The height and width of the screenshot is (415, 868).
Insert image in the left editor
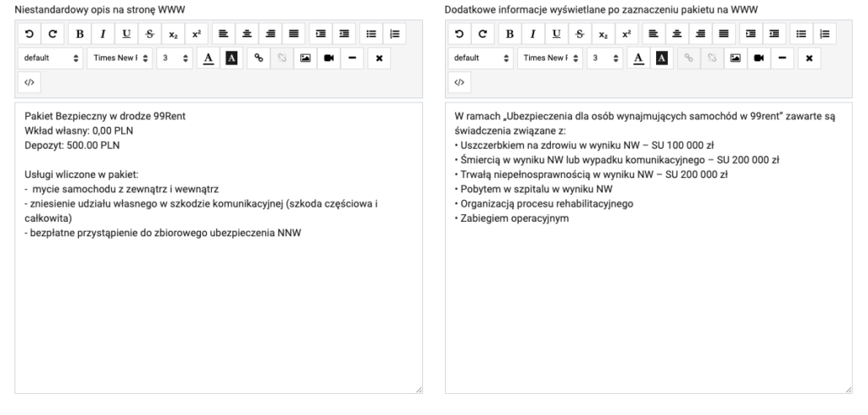(304, 58)
